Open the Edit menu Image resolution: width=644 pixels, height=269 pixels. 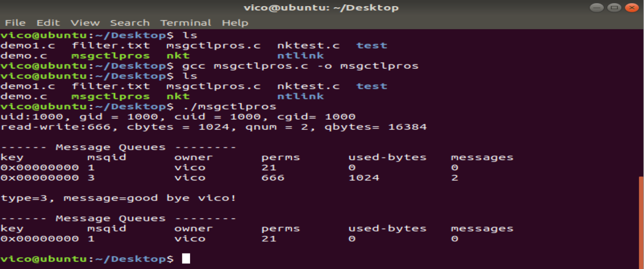coord(48,23)
